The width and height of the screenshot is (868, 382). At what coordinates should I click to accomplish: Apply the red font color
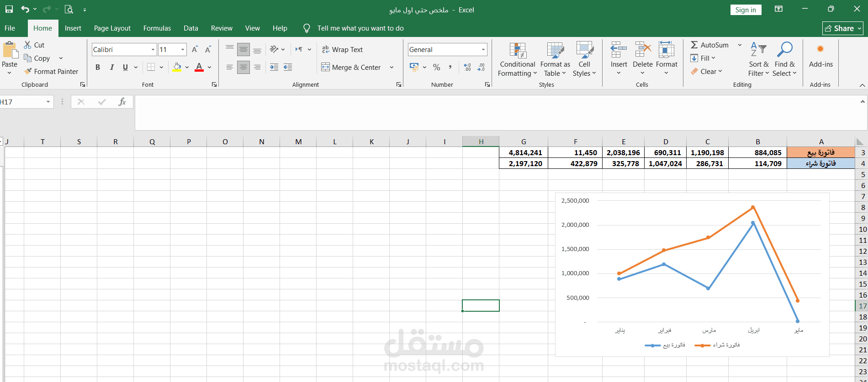pyautogui.click(x=199, y=67)
